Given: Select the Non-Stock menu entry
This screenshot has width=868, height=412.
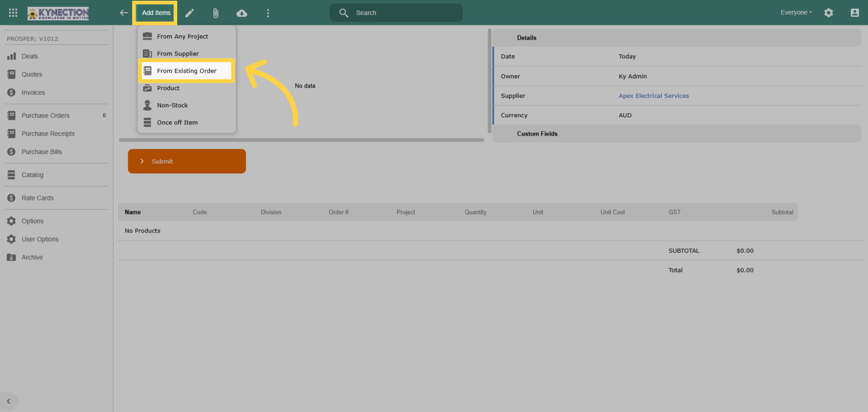Looking at the screenshot, I should [x=187, y=105].
